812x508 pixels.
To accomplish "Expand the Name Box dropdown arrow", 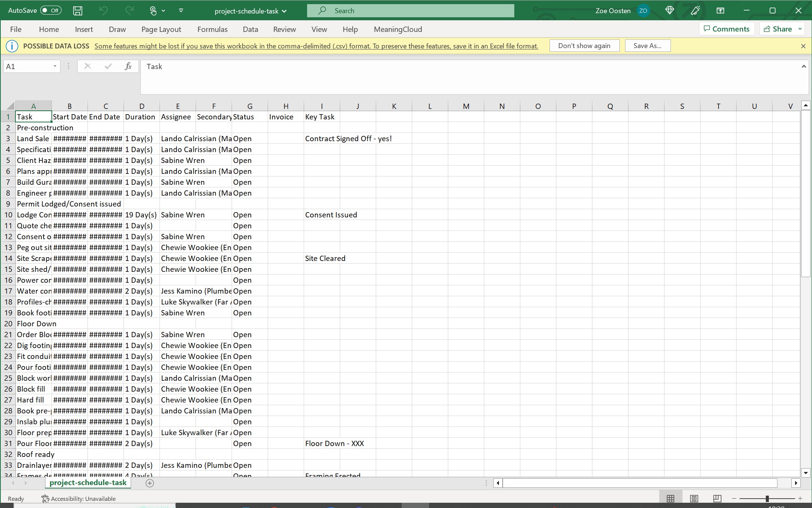I will pos(55,66).
